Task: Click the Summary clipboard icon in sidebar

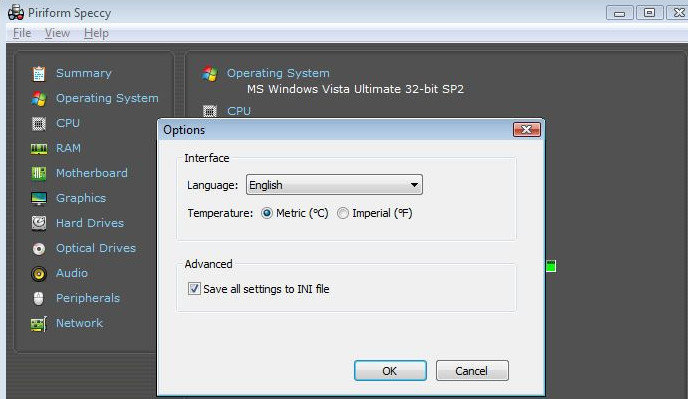Action: point(39,73)
